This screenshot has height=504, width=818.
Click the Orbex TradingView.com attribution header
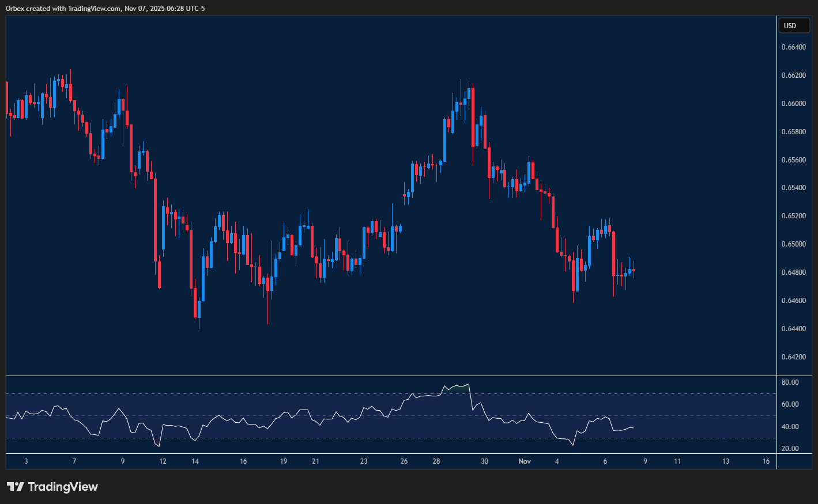(x=105, y=8)
